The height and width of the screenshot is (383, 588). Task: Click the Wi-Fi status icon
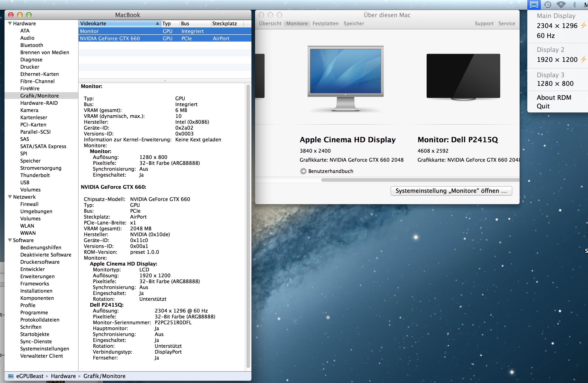561,5
